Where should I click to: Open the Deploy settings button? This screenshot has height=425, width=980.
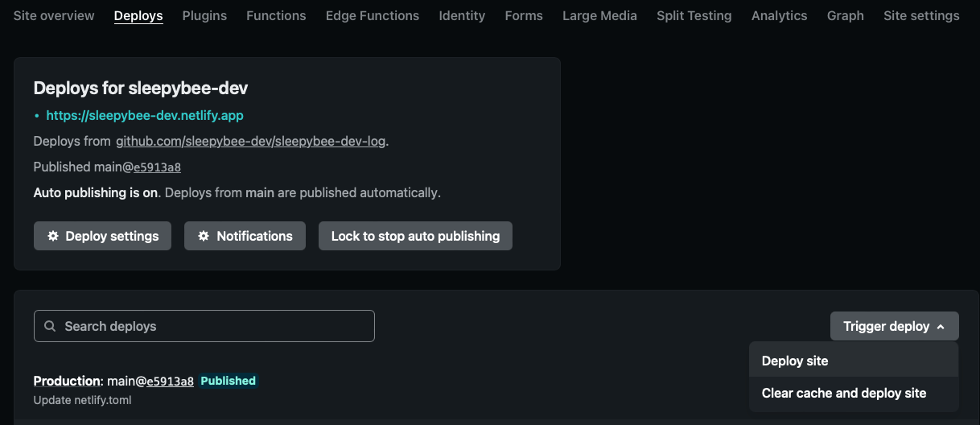click(x=102, y=236)
